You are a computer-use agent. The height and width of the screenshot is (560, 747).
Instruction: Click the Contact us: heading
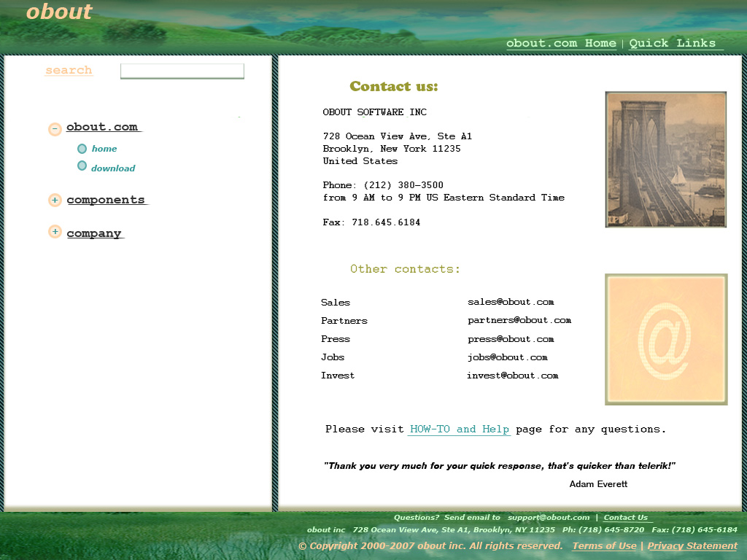[x=393, y=86]
